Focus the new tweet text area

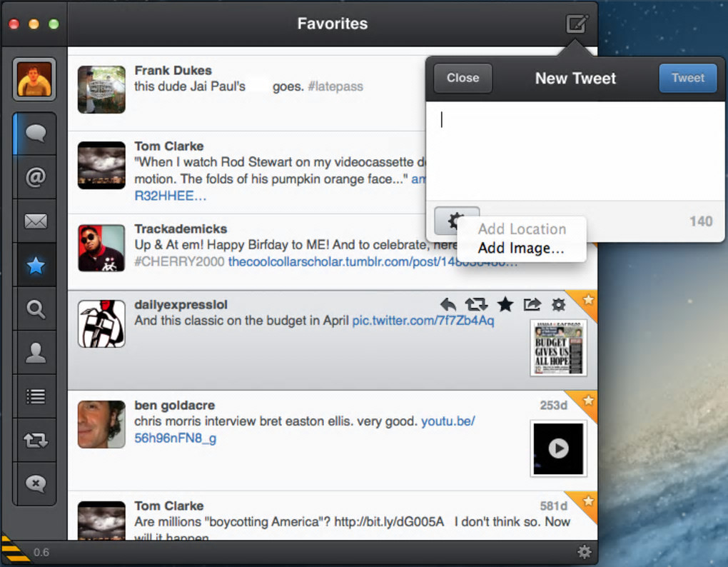[575, 151]
